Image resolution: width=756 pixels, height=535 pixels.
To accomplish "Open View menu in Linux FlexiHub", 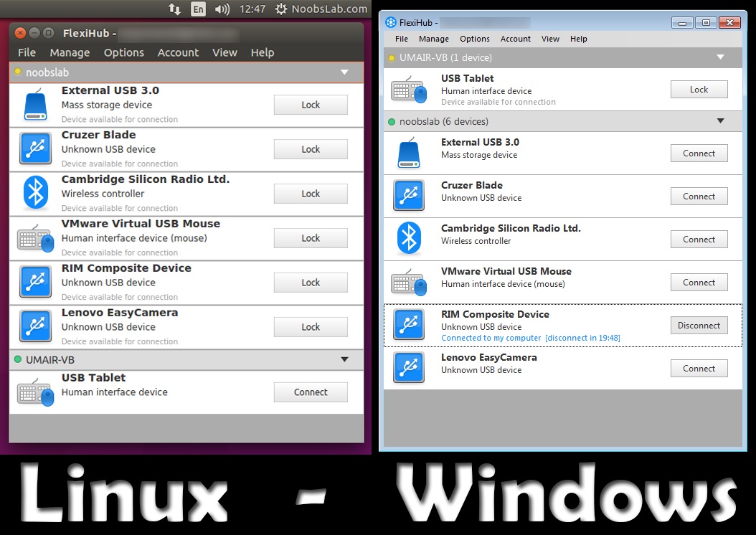I will pyautogui.click(x=225, y=52).
